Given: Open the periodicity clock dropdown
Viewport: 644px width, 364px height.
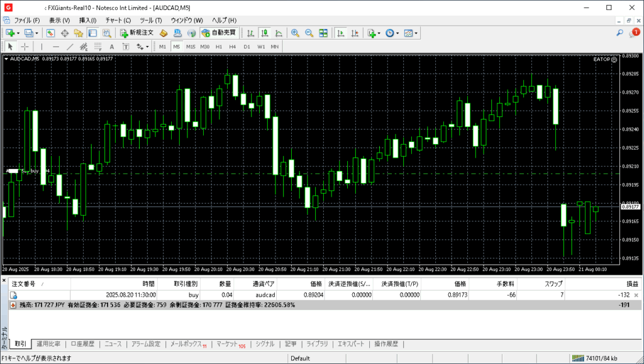Looking at the screenshot, I should (397, 33).
